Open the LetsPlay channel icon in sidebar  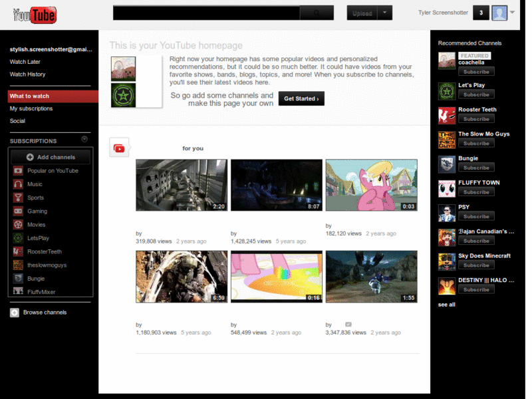18,238
